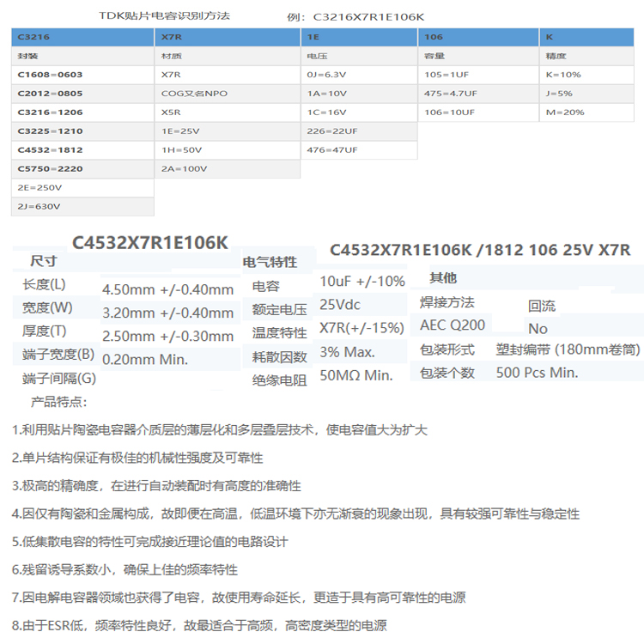
Task: Click the 端子间隔(G) label
Action: (x=59, y=379)
